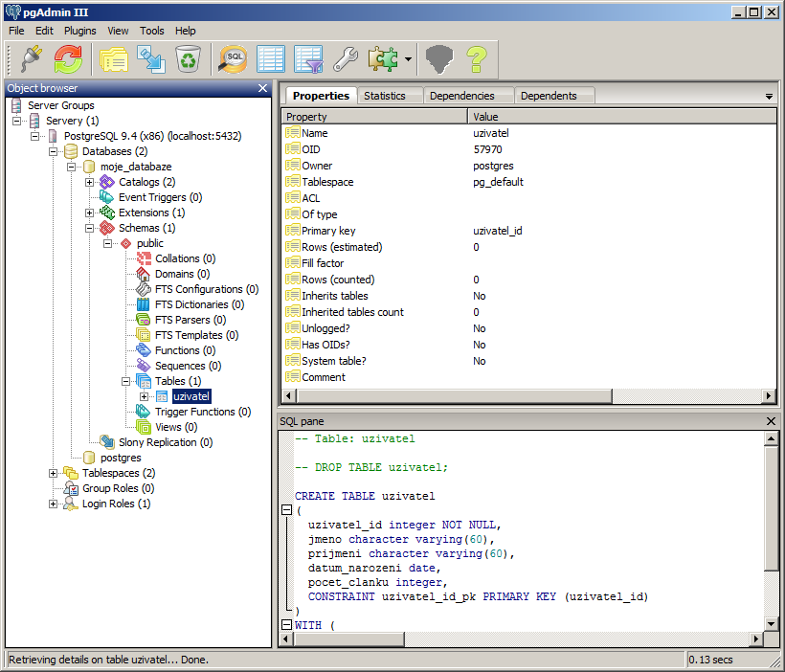Select the postgres database in tree
The width and height of the screenshot is (785, 672).
coord(120,458)
